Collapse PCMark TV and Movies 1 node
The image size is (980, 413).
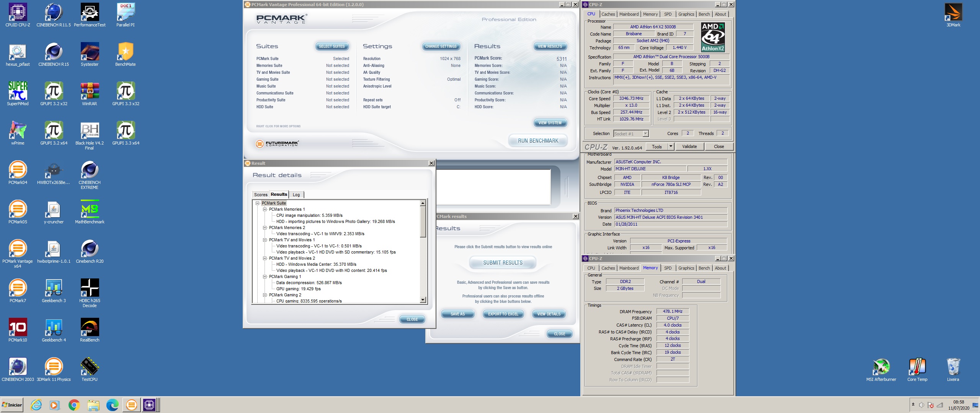click(265, 240)
